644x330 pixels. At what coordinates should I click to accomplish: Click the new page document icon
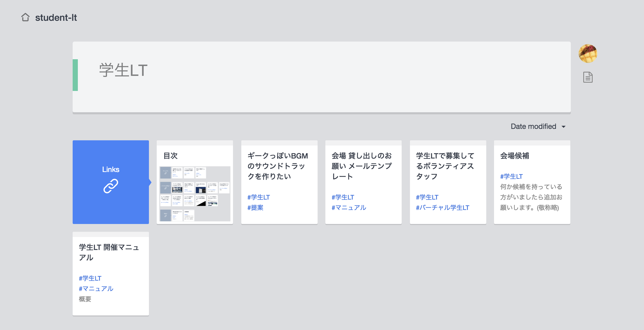click(x=588, y=77)
